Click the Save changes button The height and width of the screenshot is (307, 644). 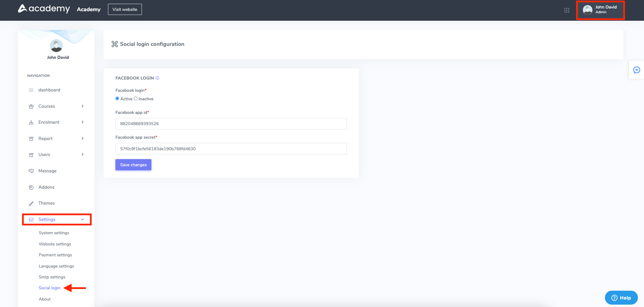pyautogui.click(x=133, y=165)
